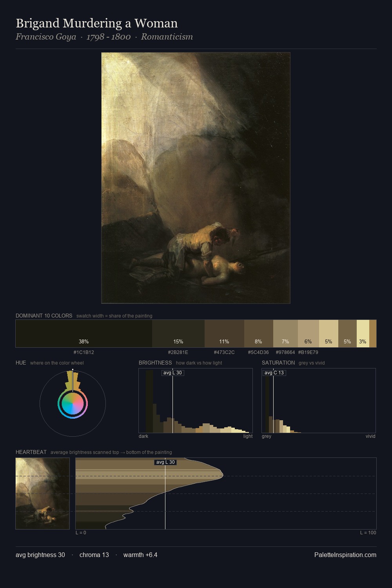
Task: Click the title 'Brigand Murdering a Woman'
Action: [97, 23]
